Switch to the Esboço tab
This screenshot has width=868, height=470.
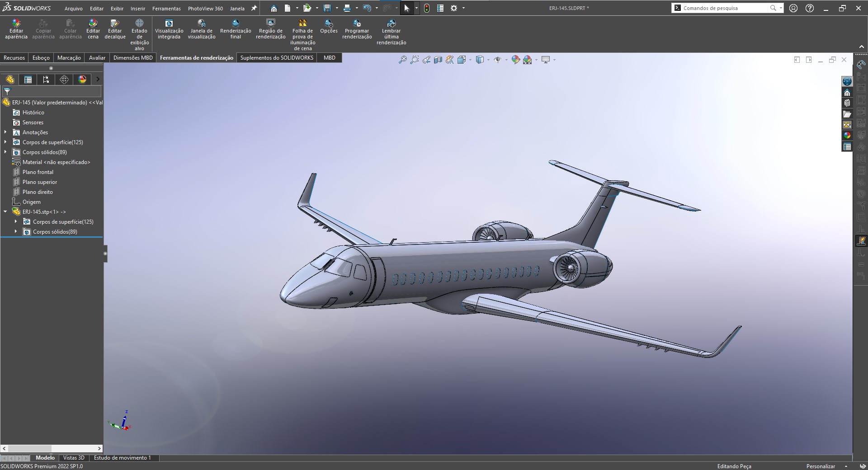[41, 58]
